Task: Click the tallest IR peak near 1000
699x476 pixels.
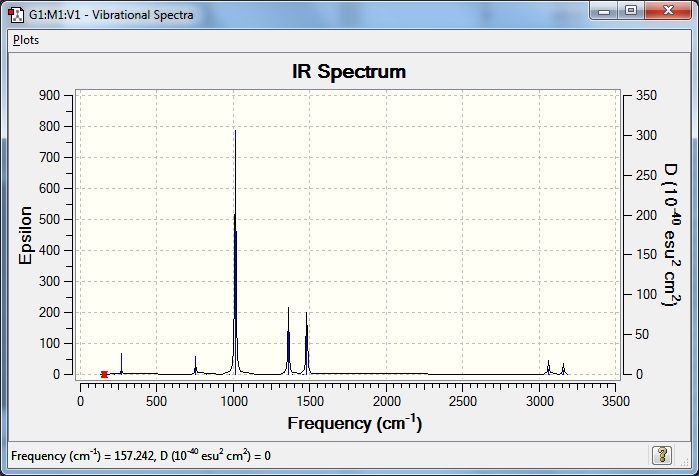Action: pos(235,252)
